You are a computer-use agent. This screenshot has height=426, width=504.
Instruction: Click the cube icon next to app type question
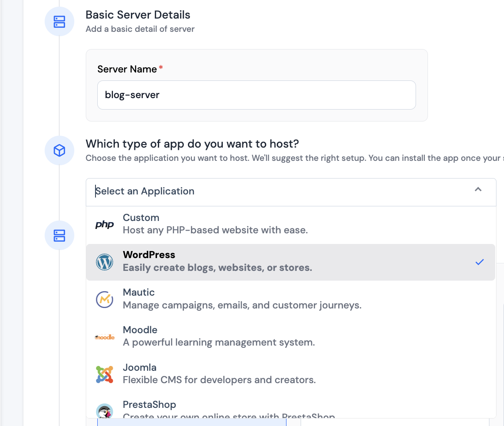[x=59, y=151]
